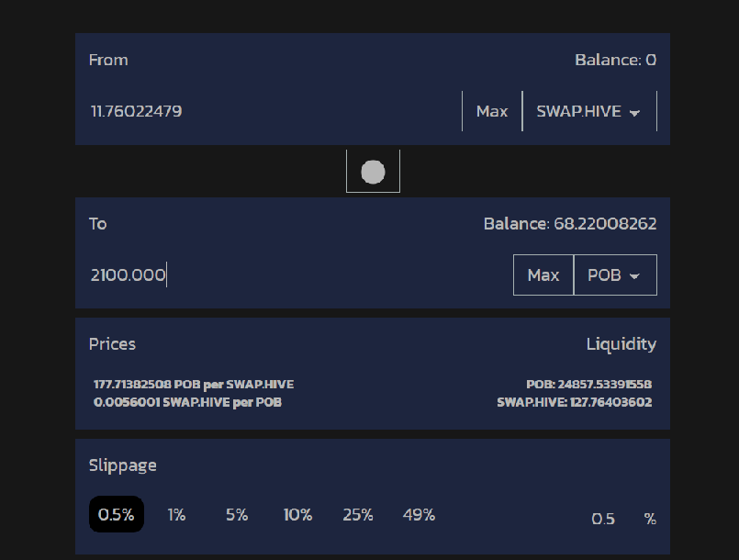Click the From Balance: 0 text
This screenshot has width=739, height=560.
[615, 60]
